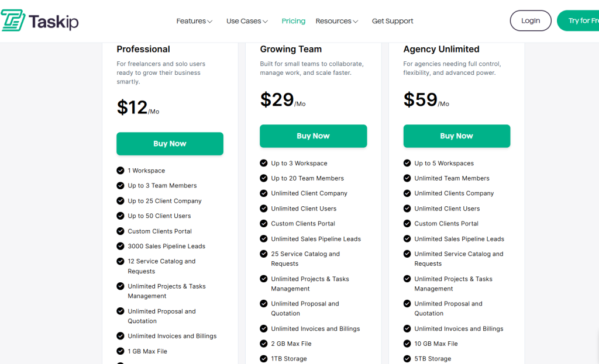Expand the Resources menu chevron

[x=355, y=22]
